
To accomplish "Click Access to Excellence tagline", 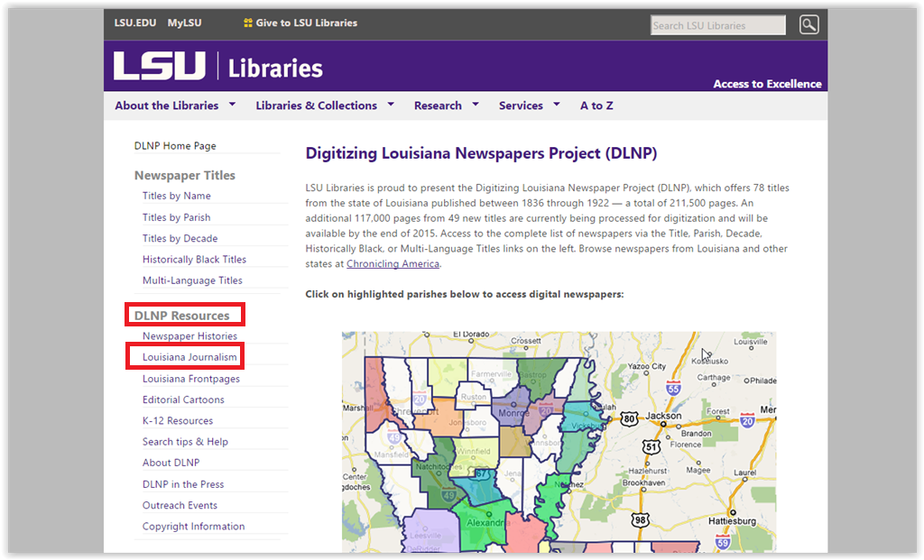I will pos(767,84).
